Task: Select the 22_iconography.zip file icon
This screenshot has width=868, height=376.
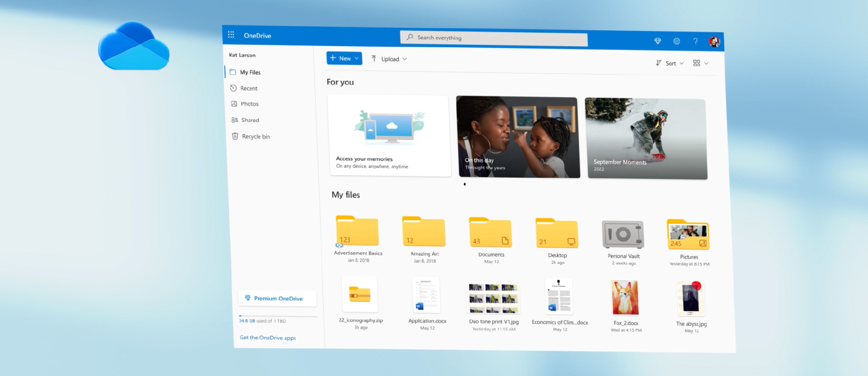Action: [359, 295]
